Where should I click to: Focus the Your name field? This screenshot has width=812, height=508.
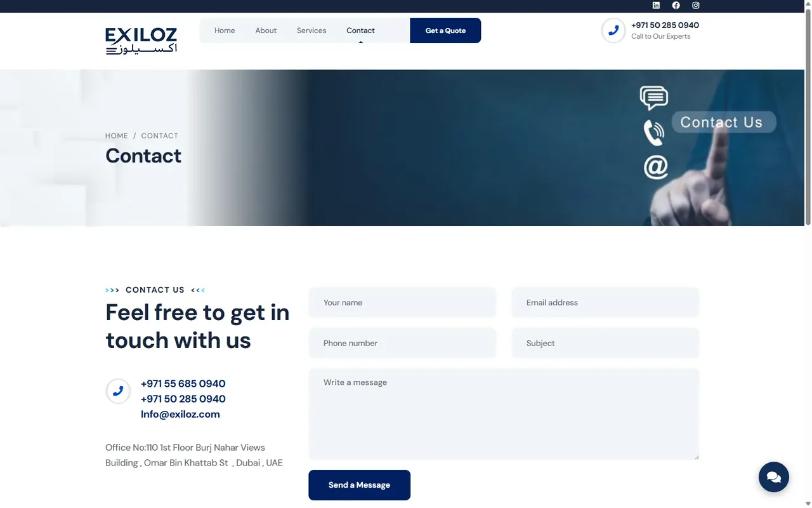click(402, 302)
